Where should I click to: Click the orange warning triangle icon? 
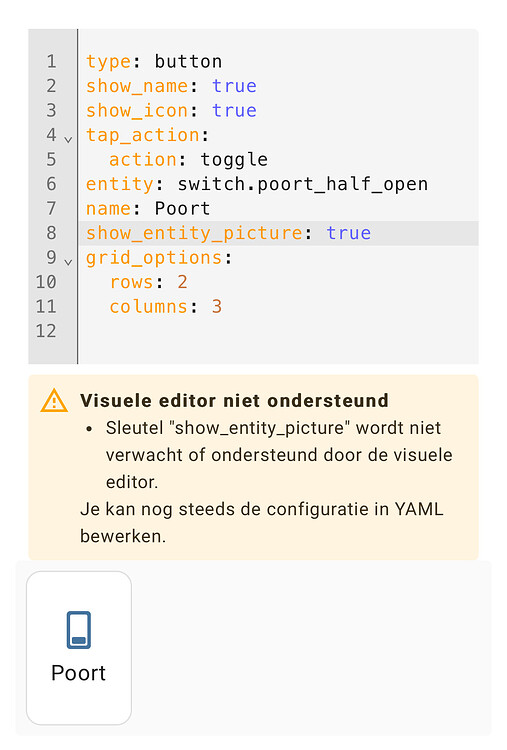(54, 400)
